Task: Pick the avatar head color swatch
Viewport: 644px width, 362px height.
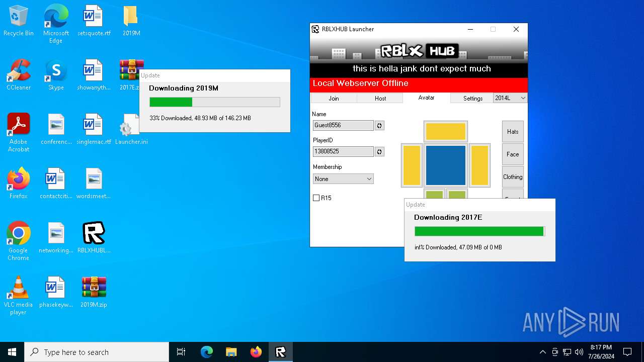Action: click(x=446, y=131)
